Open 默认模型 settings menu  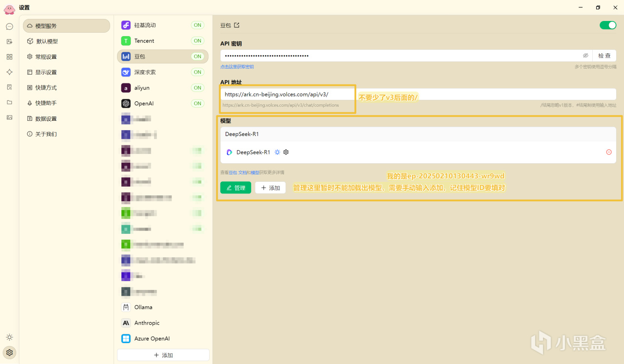[x=66, y=41]
